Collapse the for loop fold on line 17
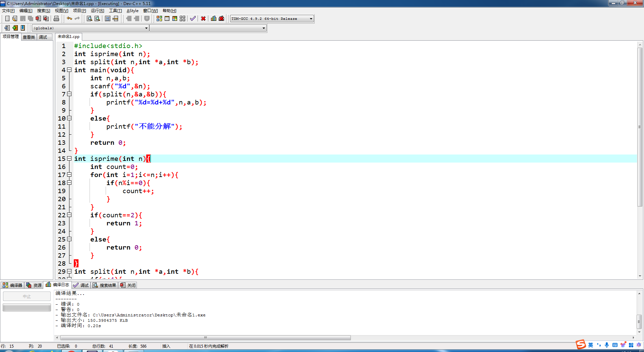The height and width of the screenshot is (352, 644). [x=69, y=175]
